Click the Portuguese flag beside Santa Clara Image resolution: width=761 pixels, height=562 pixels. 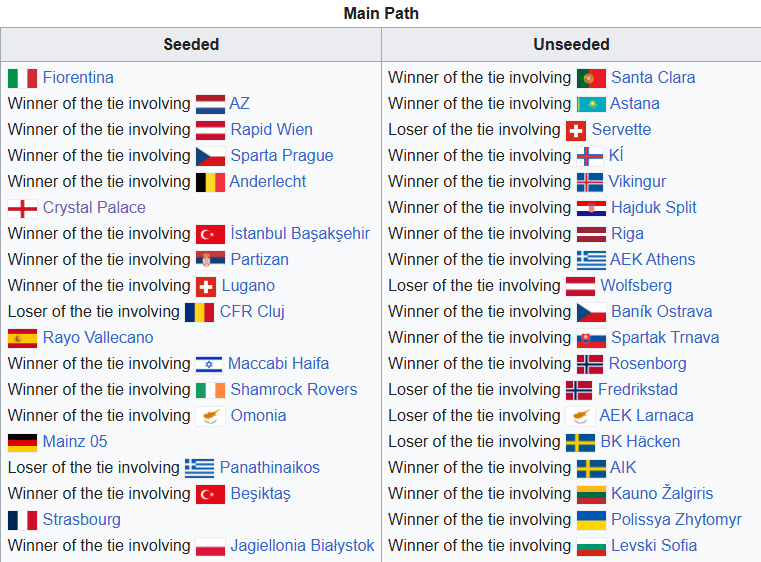click(591, 78)
